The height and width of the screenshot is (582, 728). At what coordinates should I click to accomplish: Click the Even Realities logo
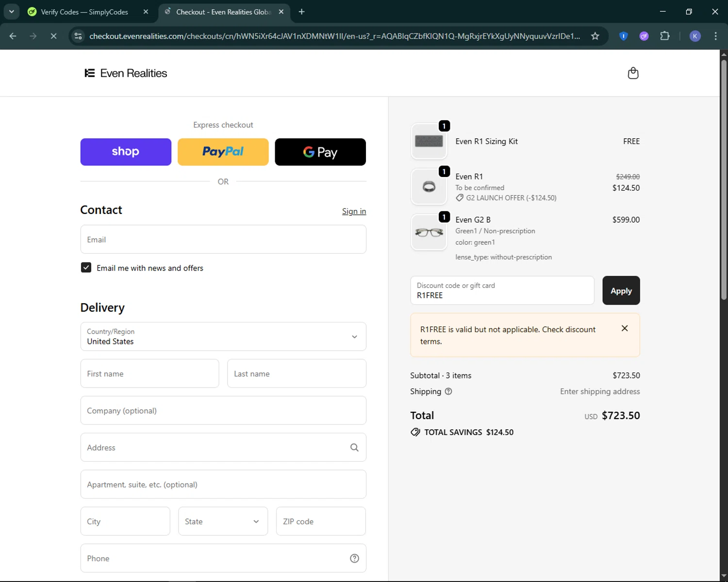[126, 73]
